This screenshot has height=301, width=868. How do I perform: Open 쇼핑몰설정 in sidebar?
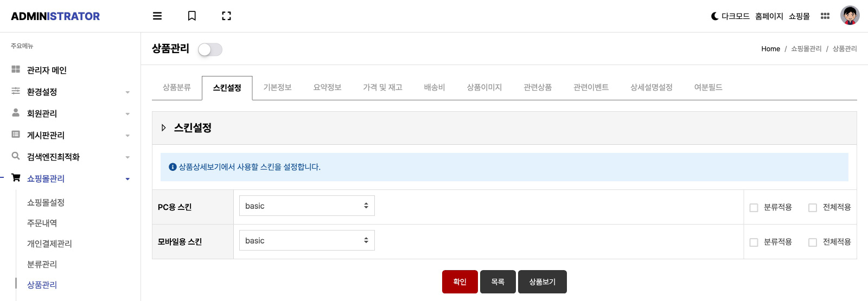(x=46, y=202)
